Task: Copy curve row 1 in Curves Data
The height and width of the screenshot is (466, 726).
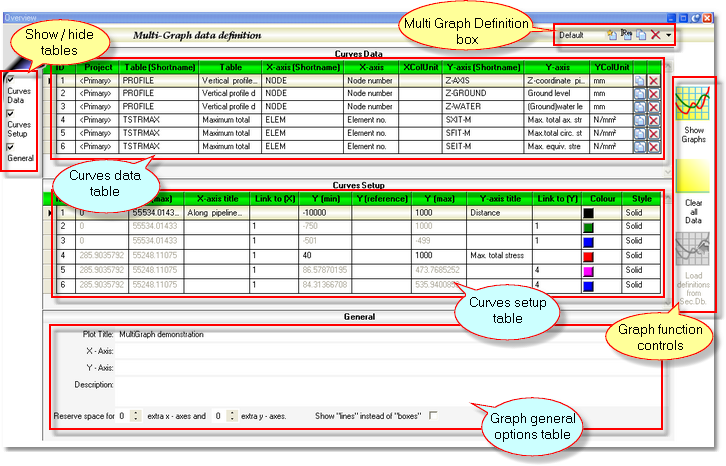Action: pyautogui.click(x=639, y=80)
